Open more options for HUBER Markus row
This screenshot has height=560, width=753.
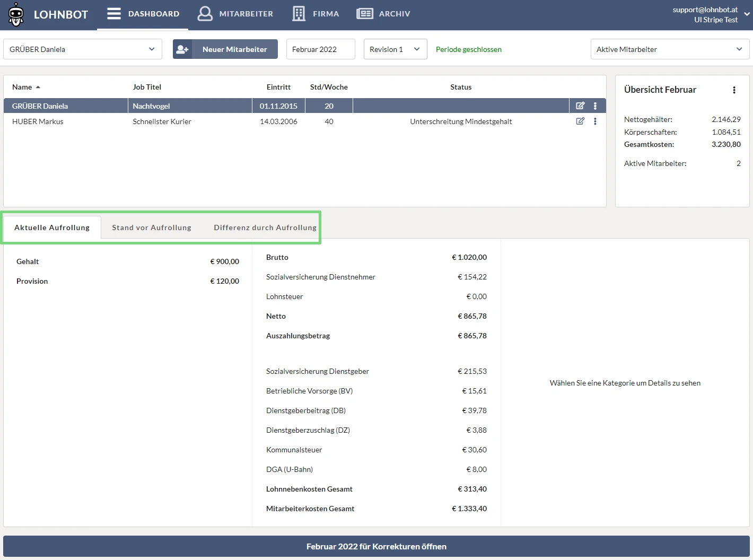pos(595,121)
